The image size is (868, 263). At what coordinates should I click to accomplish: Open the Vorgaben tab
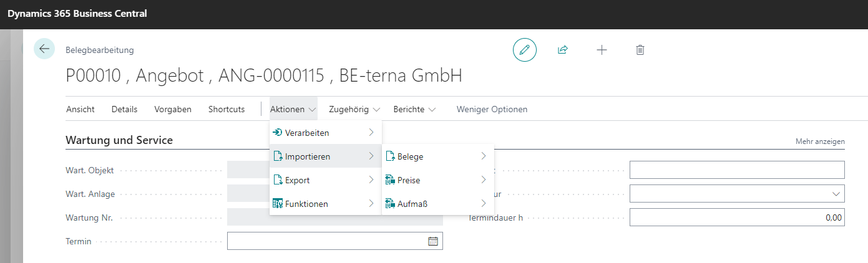coord(173,109)
